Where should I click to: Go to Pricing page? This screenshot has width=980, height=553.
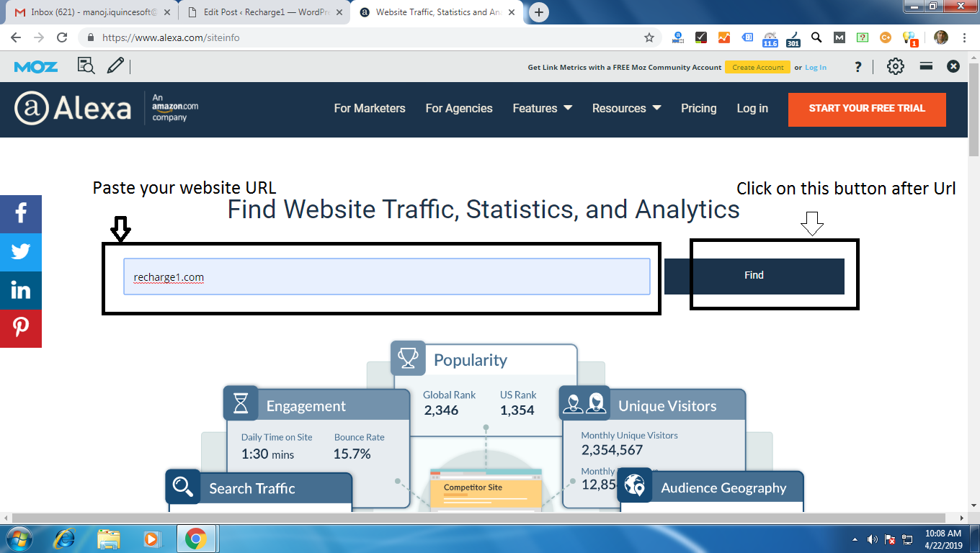click(x=698, y=108)
